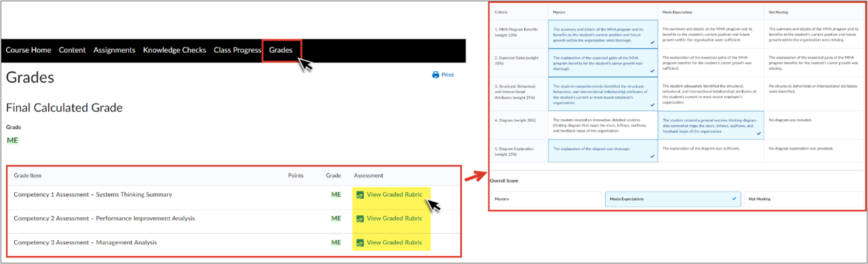
Task: Click the Grade Item column header
Action: pyautogui.click(x=28, y=175)
